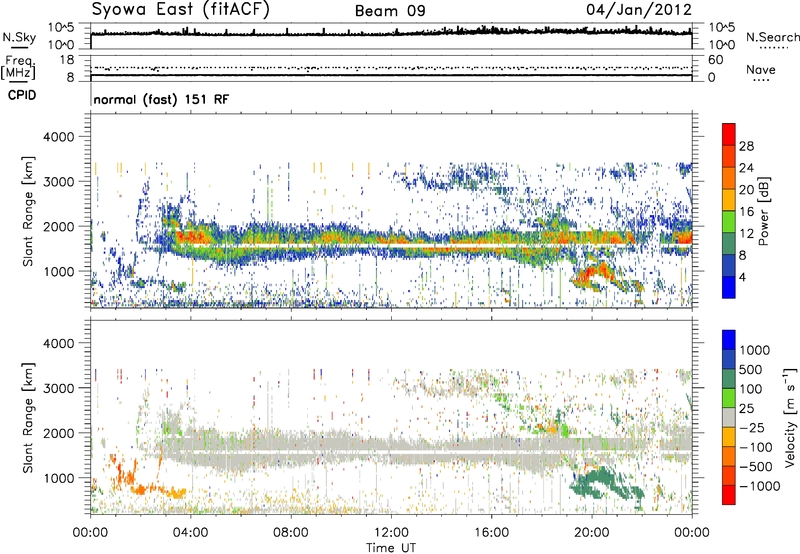Click the '08:00' time tick label
Viewport: 800px width, 554px height.
(x=291, y=533)
